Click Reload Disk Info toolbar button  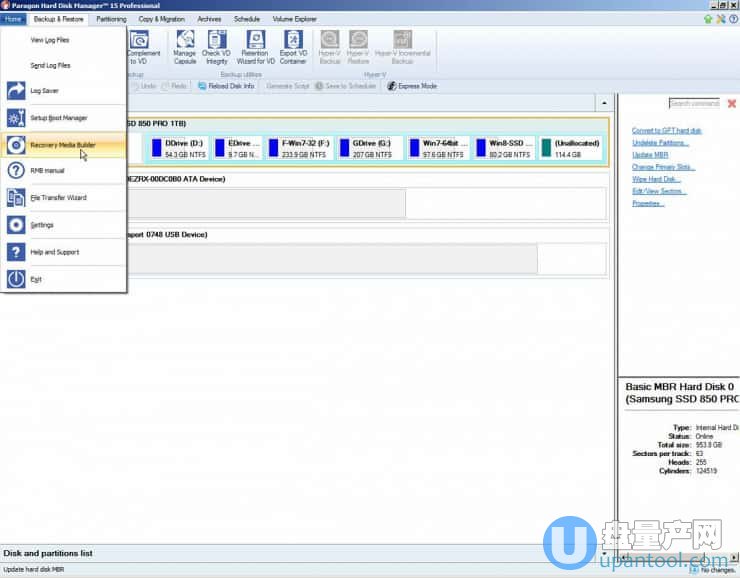pyautogui.click(x=225, y=86)
